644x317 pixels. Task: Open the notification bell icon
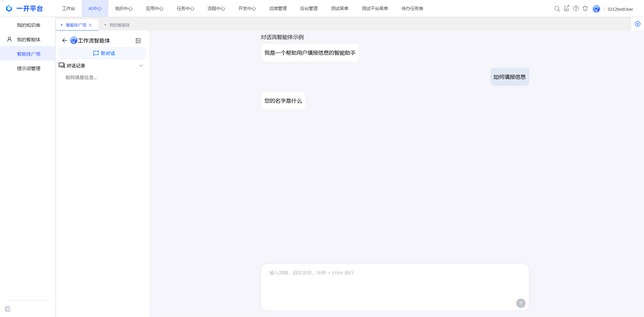click(x=585, y=9)
